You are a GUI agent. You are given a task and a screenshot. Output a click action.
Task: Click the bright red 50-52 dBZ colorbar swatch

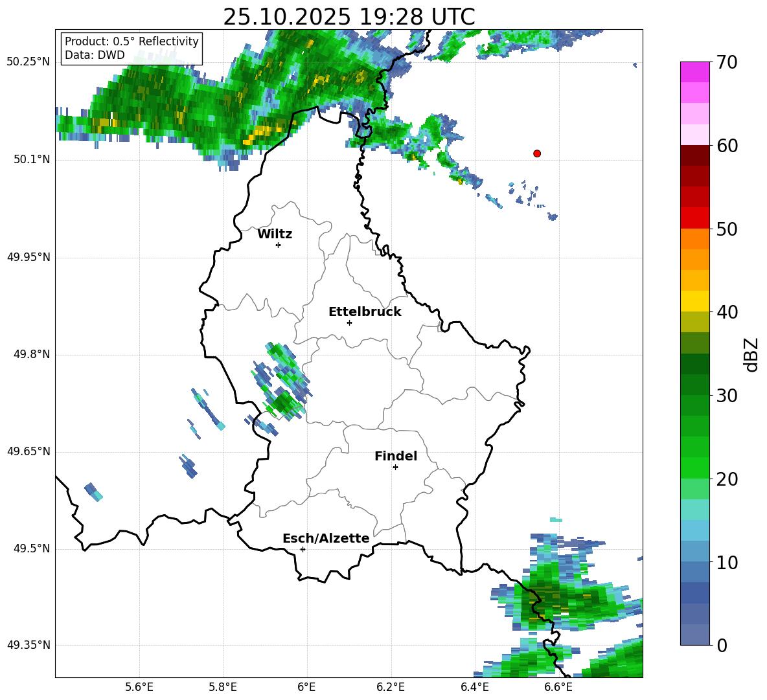click(694, 218)
